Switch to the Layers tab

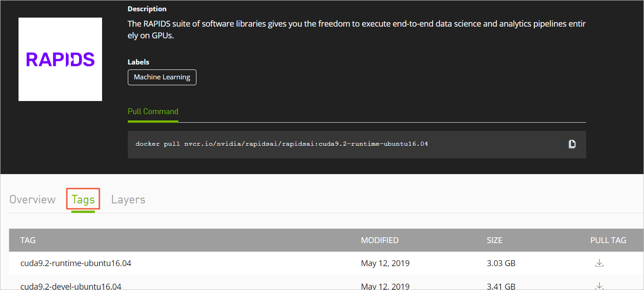128,199
